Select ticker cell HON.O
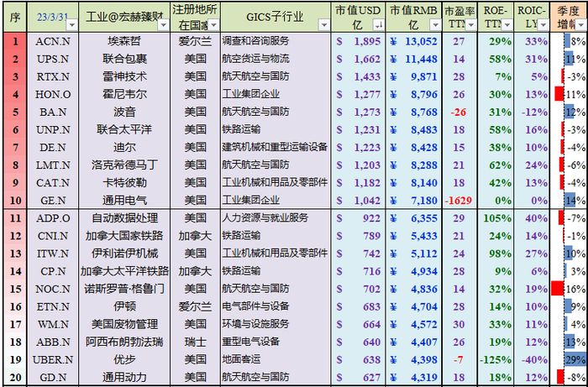The image size is (588, 387). pos(53,94)
